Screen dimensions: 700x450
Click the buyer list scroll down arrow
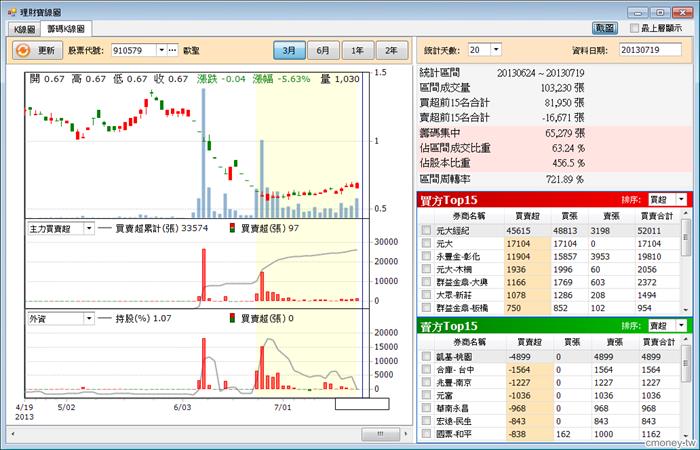(686, 309)
